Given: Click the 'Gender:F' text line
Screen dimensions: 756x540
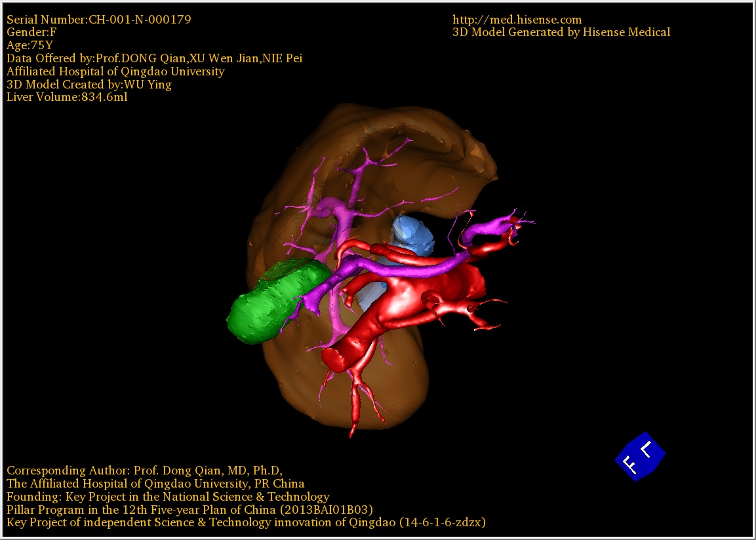Looking at the screenshot, I should point(31,32).
